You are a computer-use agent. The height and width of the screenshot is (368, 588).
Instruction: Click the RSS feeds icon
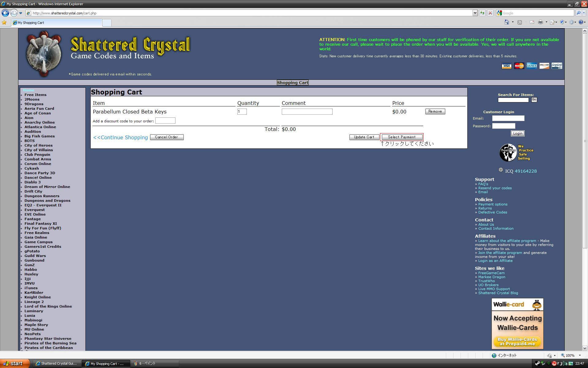[x=520, y=22]
